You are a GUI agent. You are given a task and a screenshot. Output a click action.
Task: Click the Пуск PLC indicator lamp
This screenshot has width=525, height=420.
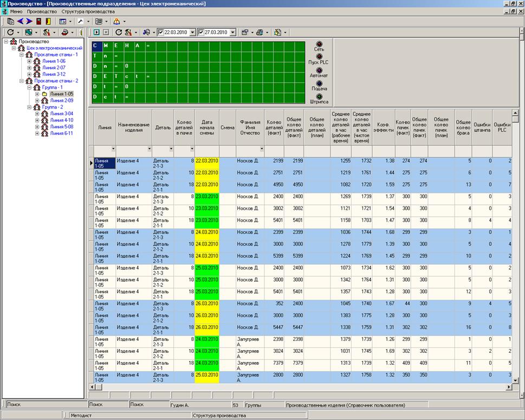pyautogui.click(x=319, y=56)
